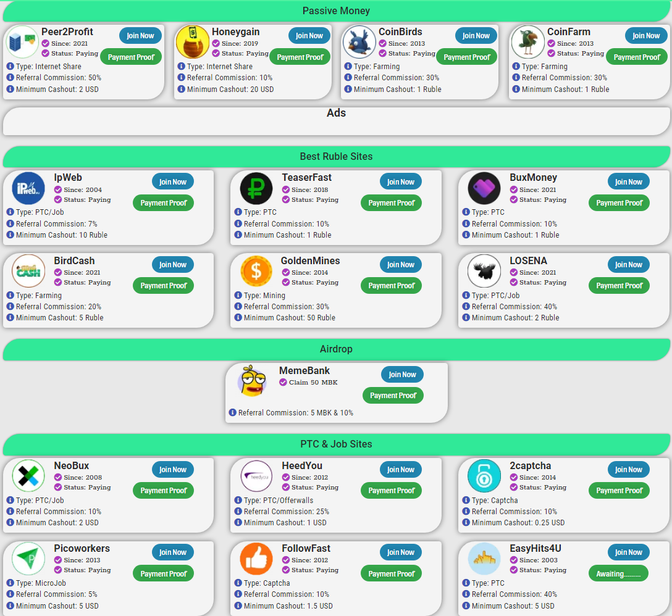Open GoldenMines Payment Proof
This screenshot has width=672, height=616.
pyautogui.click(x=392, y=286)
